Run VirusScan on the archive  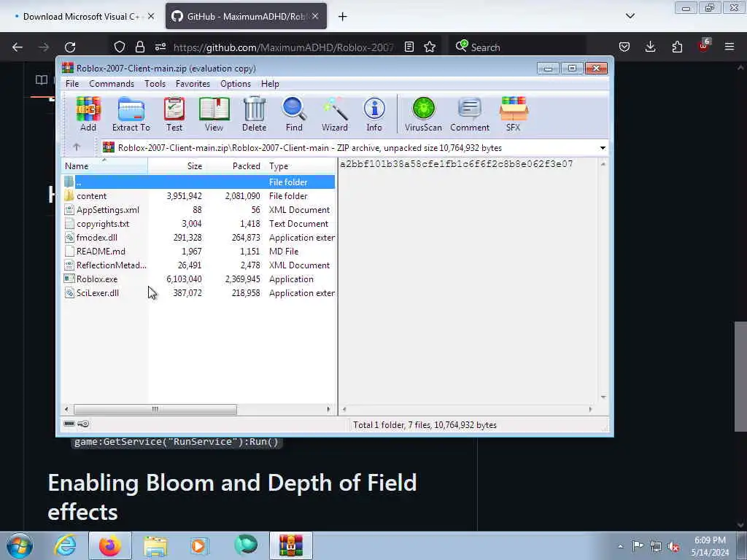[424, 114]
